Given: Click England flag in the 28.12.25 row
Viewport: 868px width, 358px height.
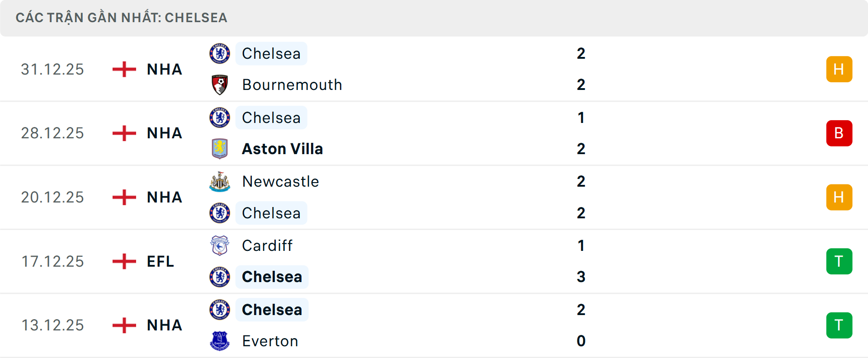Looking at the screenshot, I should coord(124,133).
